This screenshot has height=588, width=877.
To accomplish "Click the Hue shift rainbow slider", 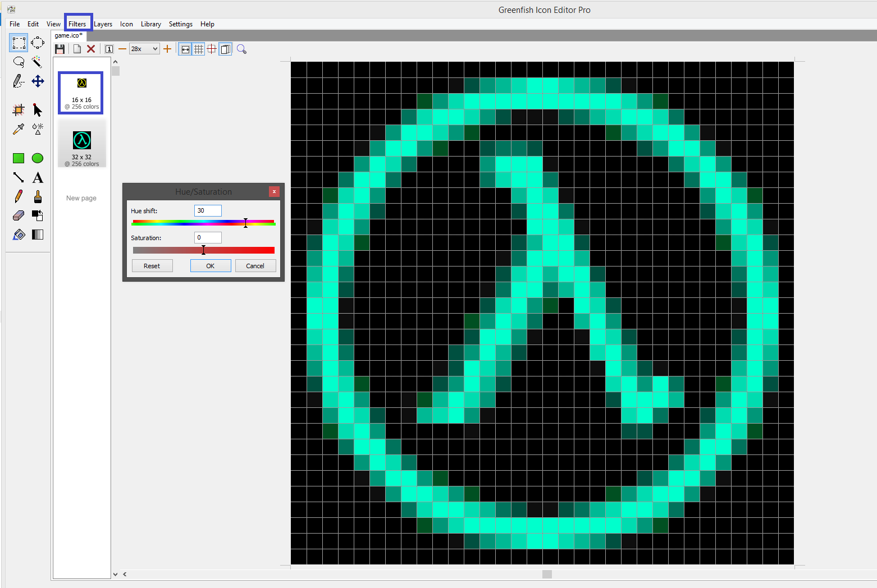I will (203, 223).
